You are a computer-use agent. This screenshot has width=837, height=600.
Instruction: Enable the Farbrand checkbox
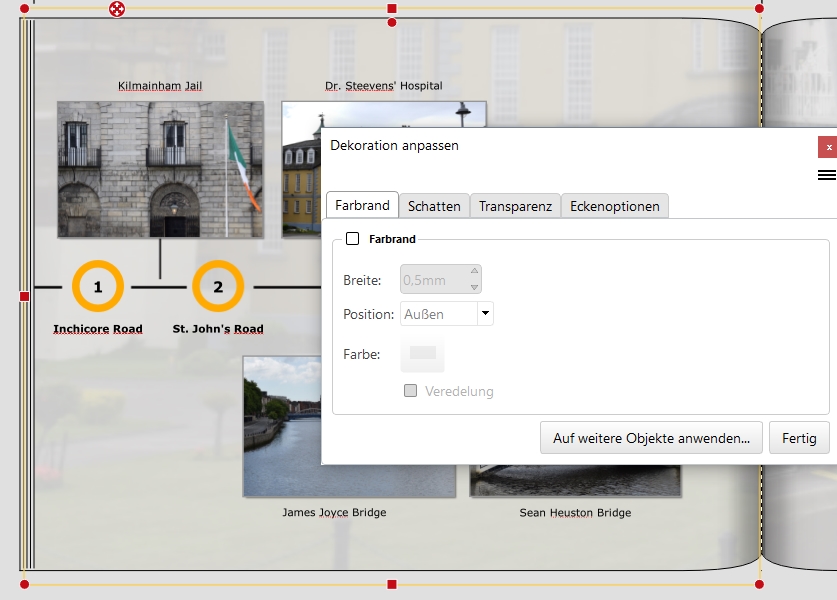pyautogui.click(x=352, y=239)
